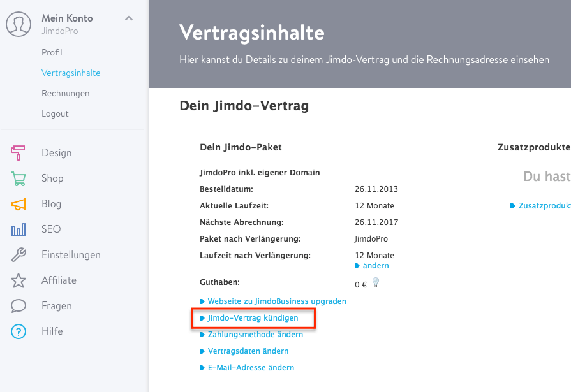The width and height of the screenshot is (571, 392).
Task: Click the Bestelldatum value 26.11.2013
Action: [376, 189]
